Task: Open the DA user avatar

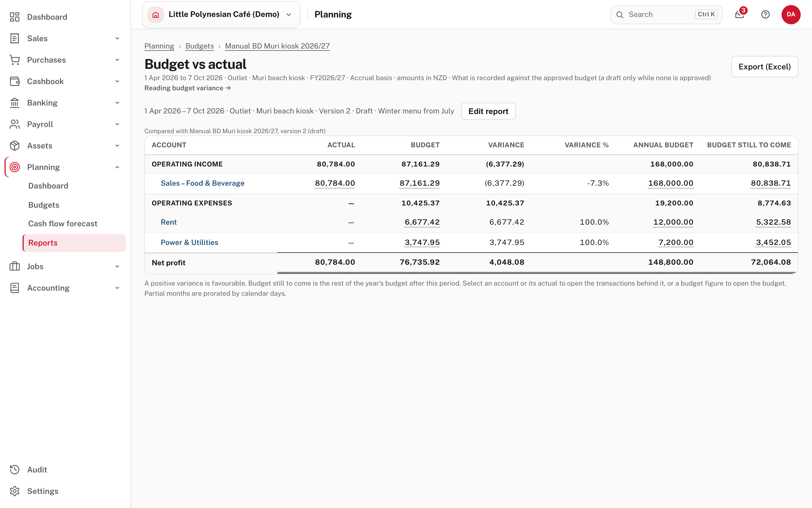Action: click(x=791, y=14)
